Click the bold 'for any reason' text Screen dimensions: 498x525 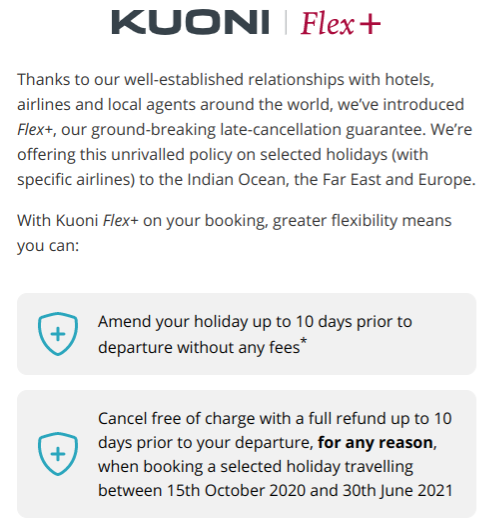pos(375,443)
